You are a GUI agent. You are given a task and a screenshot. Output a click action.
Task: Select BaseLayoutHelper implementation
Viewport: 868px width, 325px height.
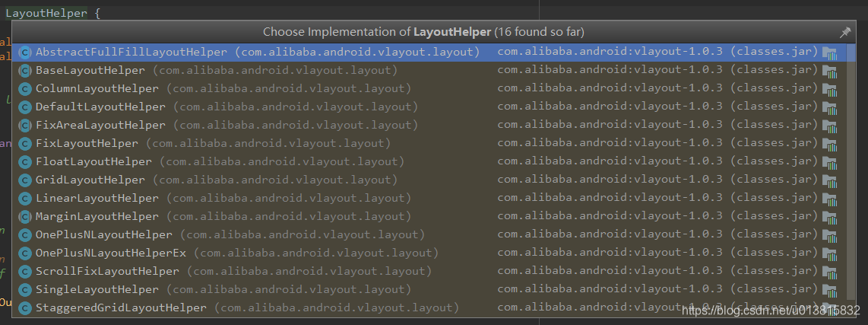pyautogui.click(x=429, y=71)
